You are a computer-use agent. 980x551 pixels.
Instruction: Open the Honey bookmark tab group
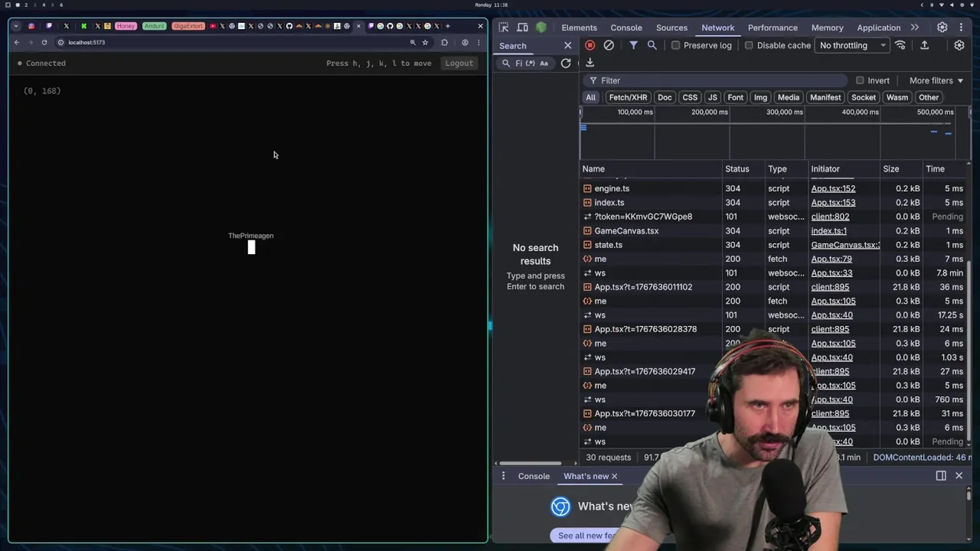point(126,26)
